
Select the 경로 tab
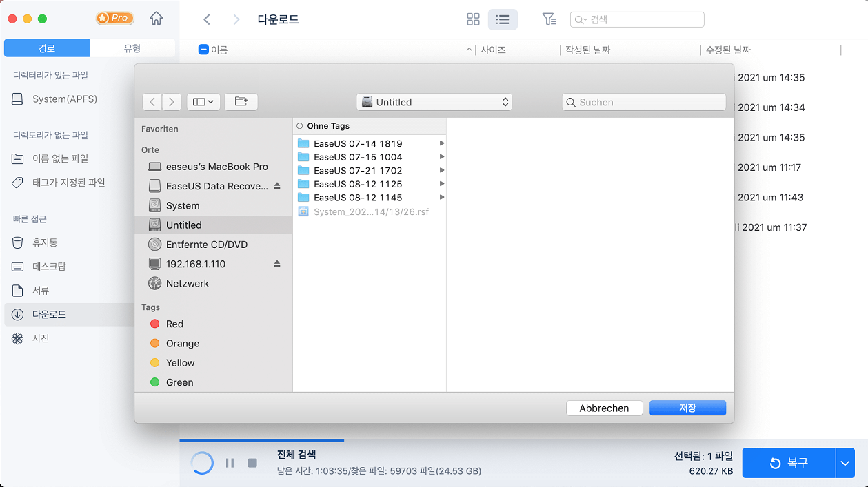[47, 48]
